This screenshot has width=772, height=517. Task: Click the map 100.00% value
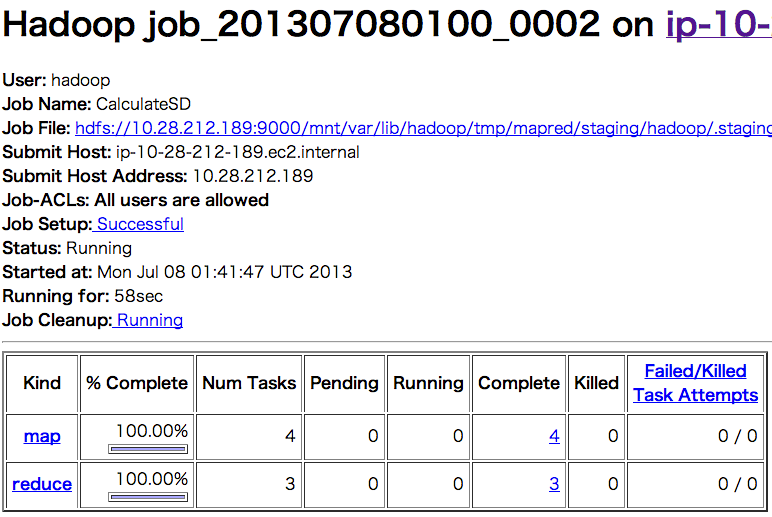152,431
